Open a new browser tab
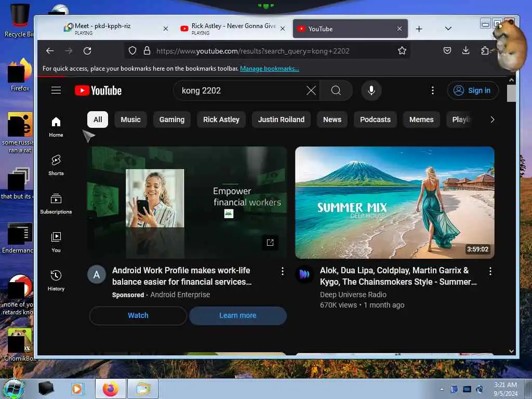This screenshot has width=532, height=399. [x=419, y=29]
